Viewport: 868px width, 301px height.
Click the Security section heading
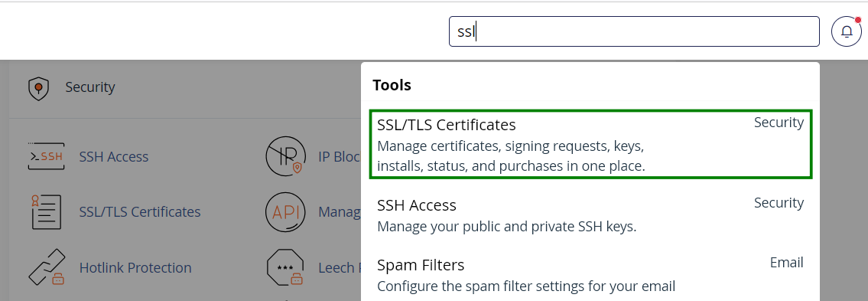coord(89,87)
